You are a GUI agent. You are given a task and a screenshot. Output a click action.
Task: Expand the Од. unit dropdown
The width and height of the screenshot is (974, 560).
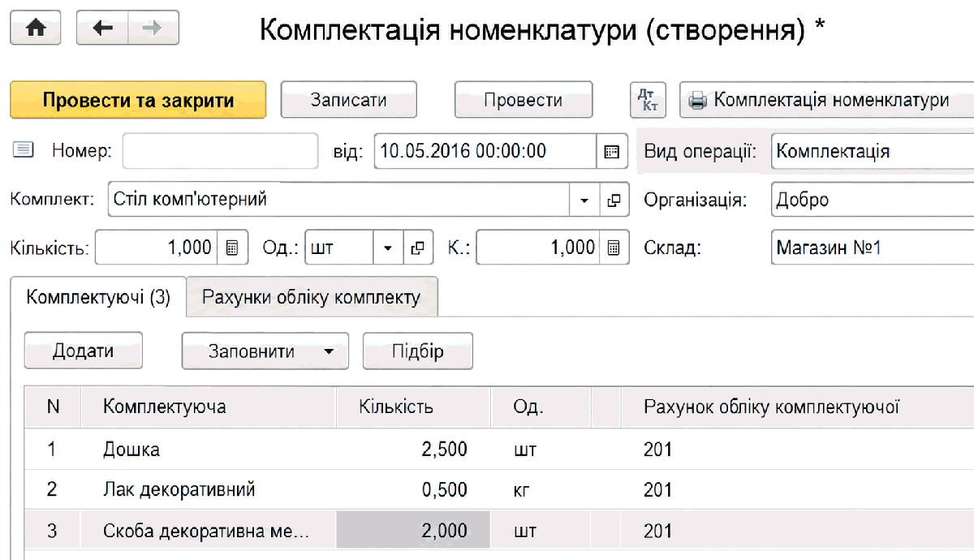(387, 248)
